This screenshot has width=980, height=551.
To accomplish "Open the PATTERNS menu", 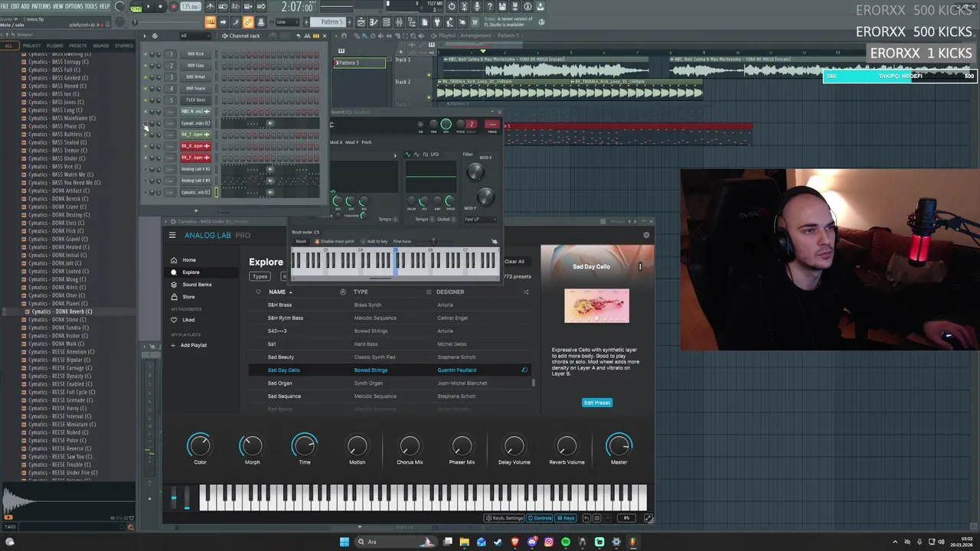I will (41, 6).
